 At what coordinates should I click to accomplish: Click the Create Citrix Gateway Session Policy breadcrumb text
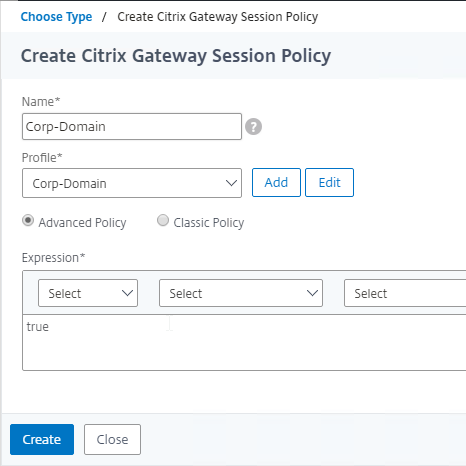click(x=218, y=17)
